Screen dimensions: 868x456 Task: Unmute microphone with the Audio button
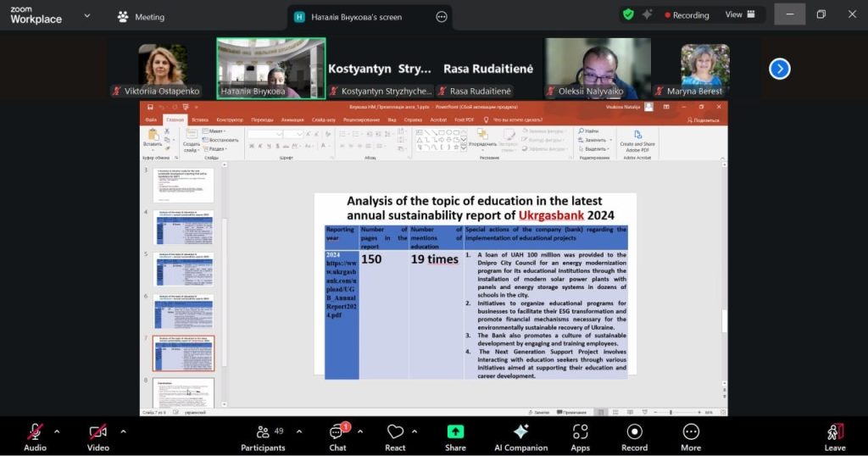pyautogui.click(x=35, y=435)
